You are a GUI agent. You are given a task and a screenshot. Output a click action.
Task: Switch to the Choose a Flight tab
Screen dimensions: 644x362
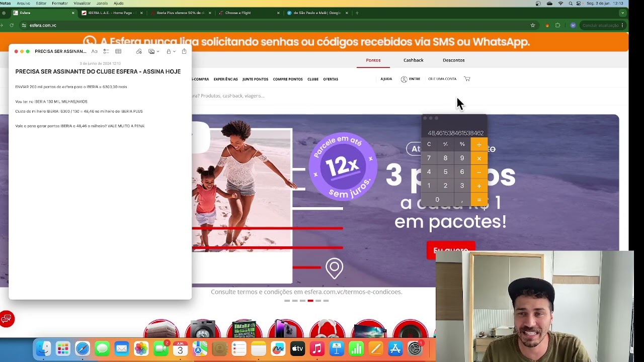(x=249, y=13)
